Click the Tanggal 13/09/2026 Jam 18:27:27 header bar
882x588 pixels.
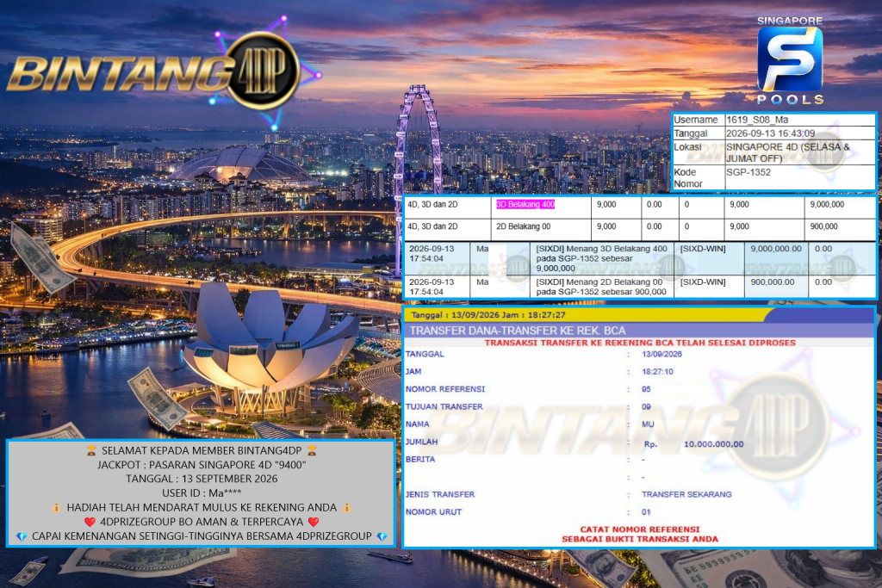[x=640, y=315]
